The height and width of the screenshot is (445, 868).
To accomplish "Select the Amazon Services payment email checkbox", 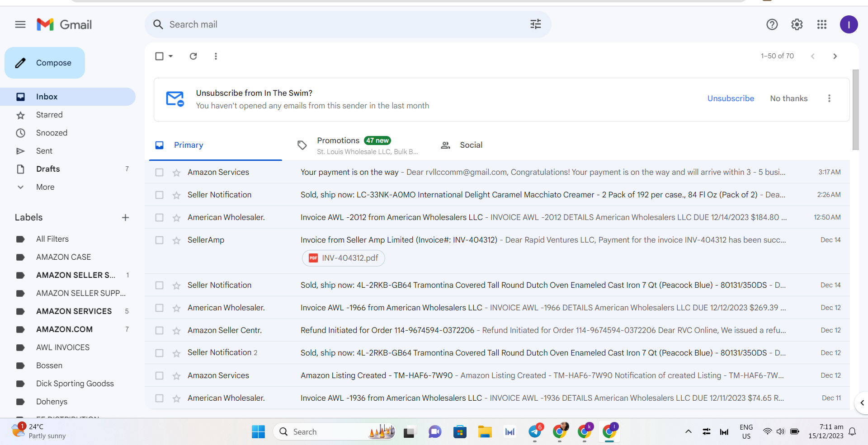I will (159, 172).
